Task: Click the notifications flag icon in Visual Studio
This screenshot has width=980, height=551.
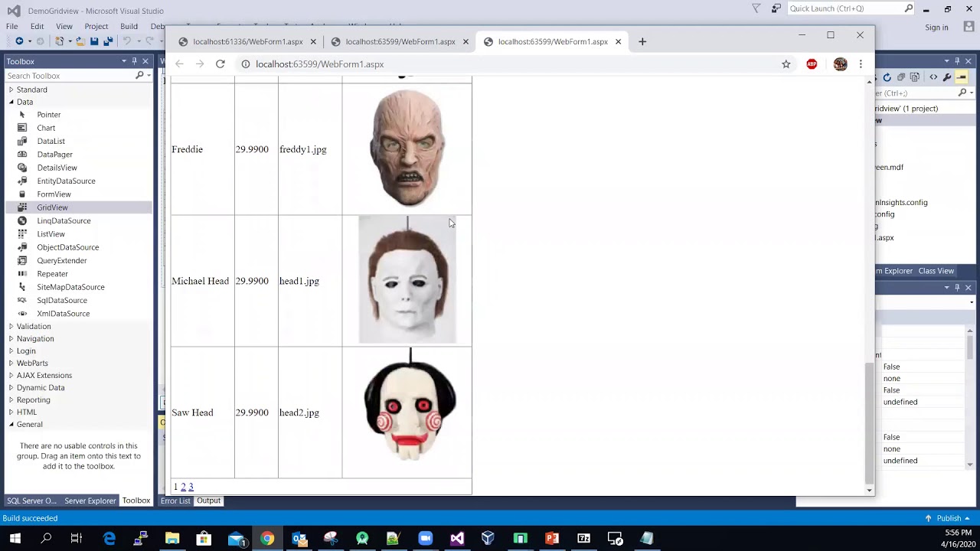Action: coord(756,8)
